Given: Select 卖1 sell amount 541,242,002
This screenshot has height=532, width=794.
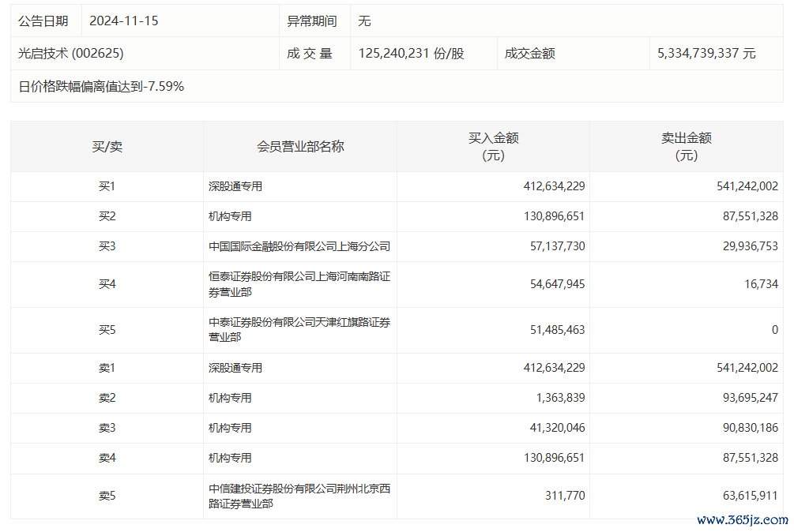Looking at the screenshot, I should (747, 368).
